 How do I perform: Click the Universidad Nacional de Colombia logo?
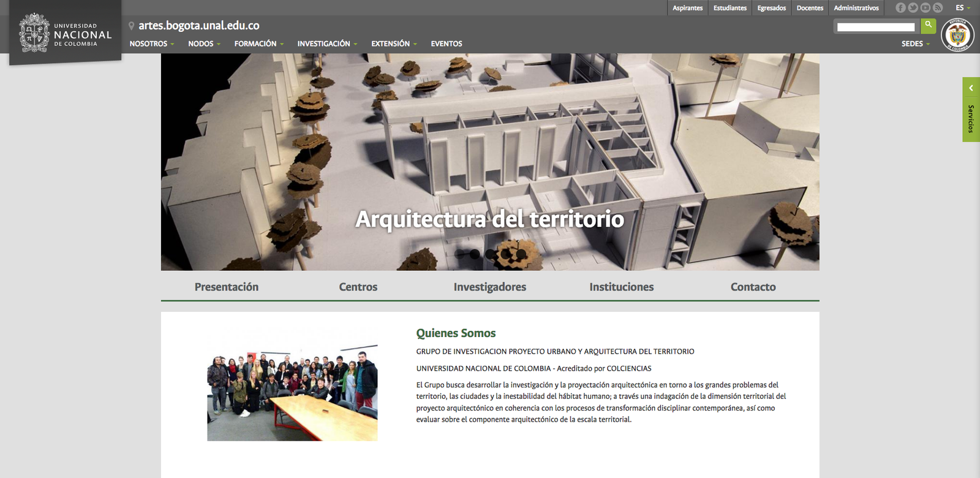[66, 33]
